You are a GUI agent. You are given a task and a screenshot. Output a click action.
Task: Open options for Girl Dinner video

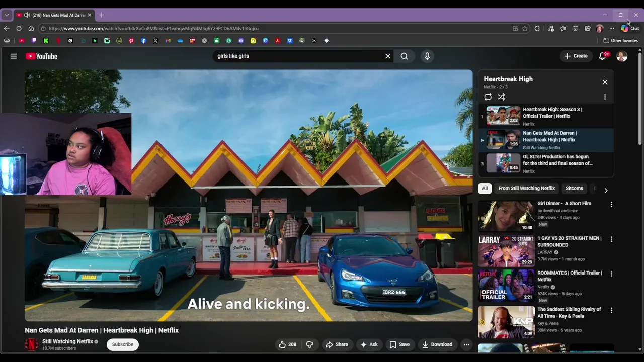[x=611, y=205]
